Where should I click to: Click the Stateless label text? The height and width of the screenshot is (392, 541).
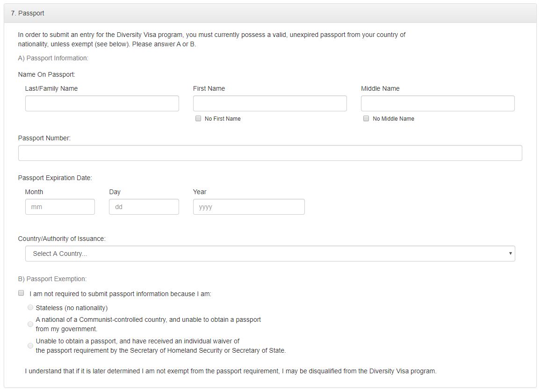click(72, 308)
